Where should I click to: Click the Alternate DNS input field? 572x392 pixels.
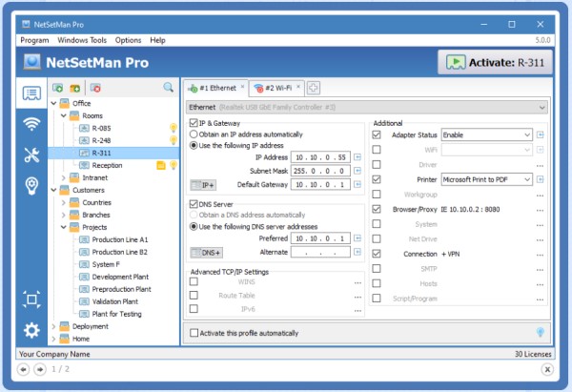coord(320,252)
